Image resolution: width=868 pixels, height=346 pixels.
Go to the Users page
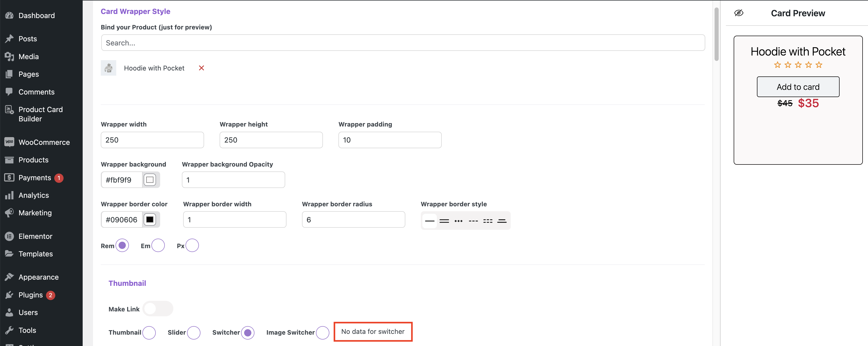pos(28,312)
